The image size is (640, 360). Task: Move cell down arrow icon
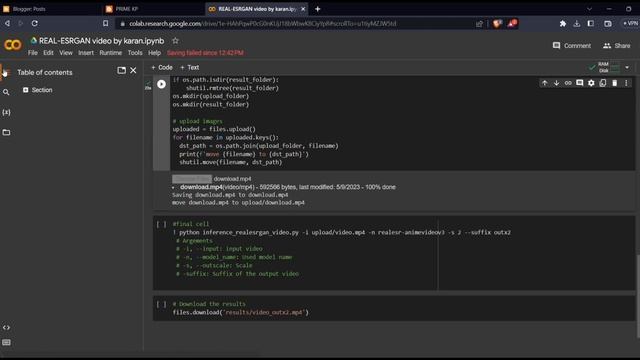[556, 83]
